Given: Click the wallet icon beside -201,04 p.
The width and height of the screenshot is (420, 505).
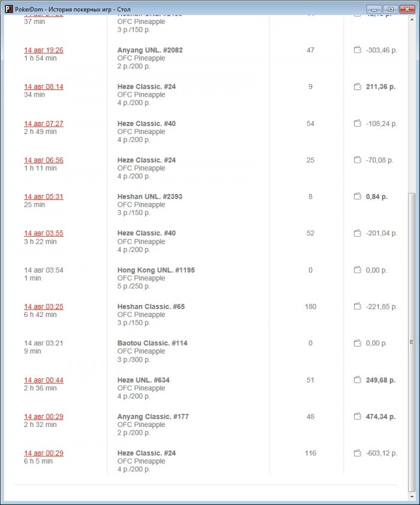Looking at the screenshot, I should tap(358, 233).
